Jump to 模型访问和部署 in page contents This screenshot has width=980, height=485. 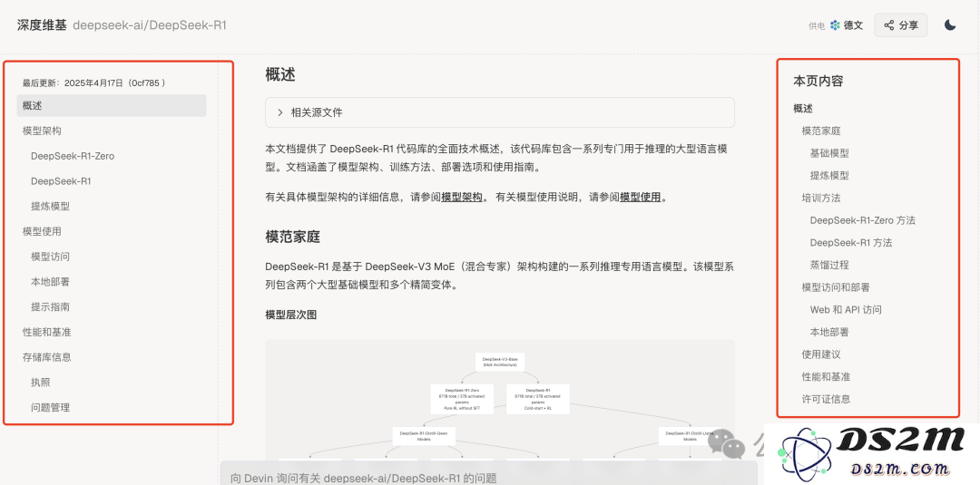pos(836,287)
